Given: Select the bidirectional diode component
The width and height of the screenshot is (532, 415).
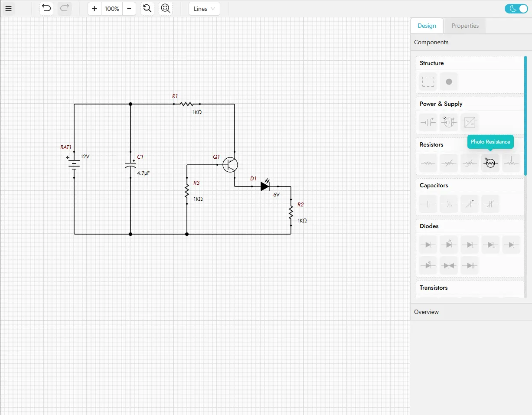Looking at the screenshot, I should (x=449, y=265).
